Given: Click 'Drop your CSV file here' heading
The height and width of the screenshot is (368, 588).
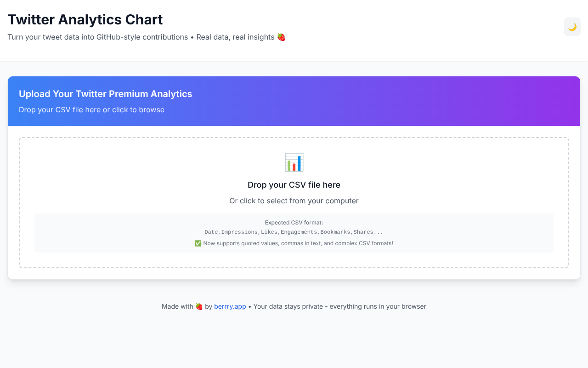Looking at the screenshot, I should click(294, 184).
